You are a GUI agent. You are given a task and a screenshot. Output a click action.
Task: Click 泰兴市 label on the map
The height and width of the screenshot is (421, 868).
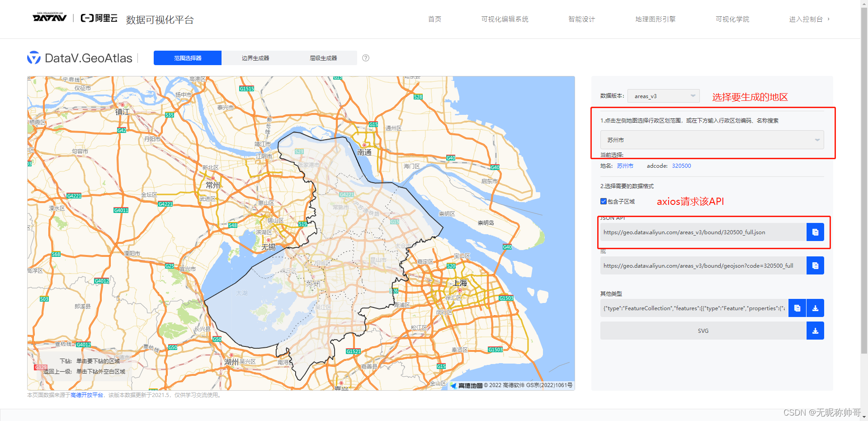(225, 107)
